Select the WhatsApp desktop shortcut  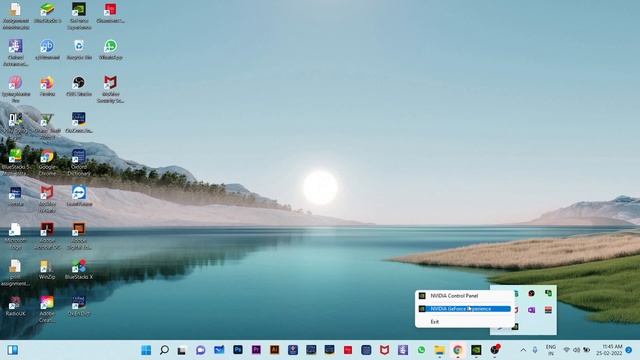coord(110,49)
